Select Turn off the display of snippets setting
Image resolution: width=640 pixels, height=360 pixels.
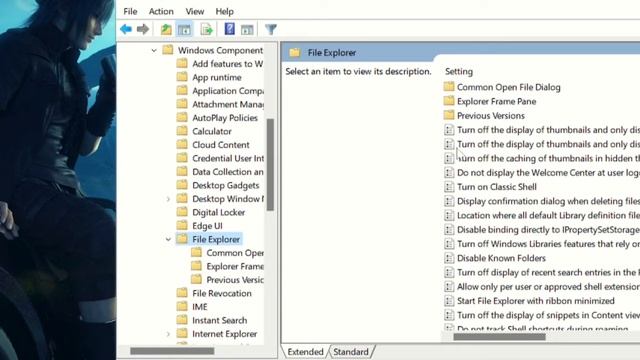[542, 315]
